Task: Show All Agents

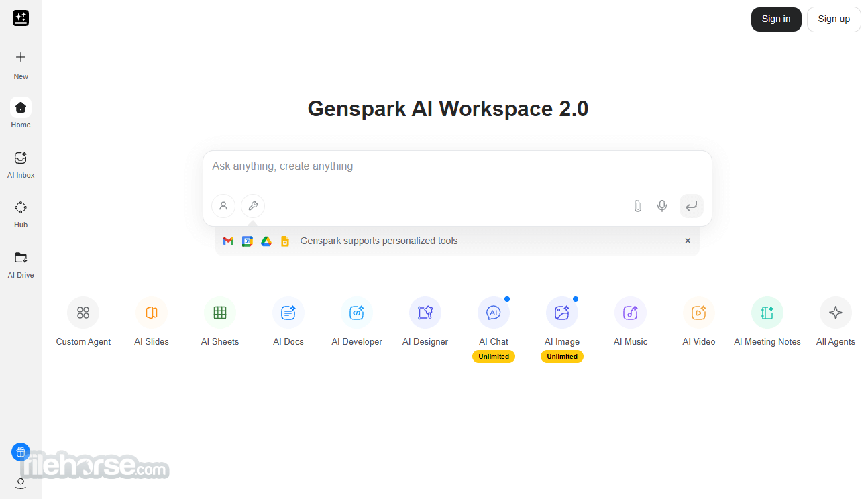Action: click(836, 322)
